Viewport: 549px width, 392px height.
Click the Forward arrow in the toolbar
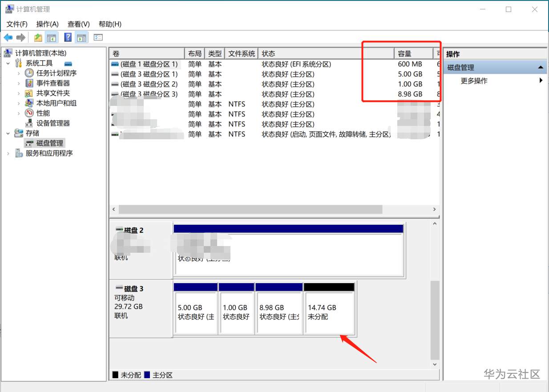tap(20, 37)
